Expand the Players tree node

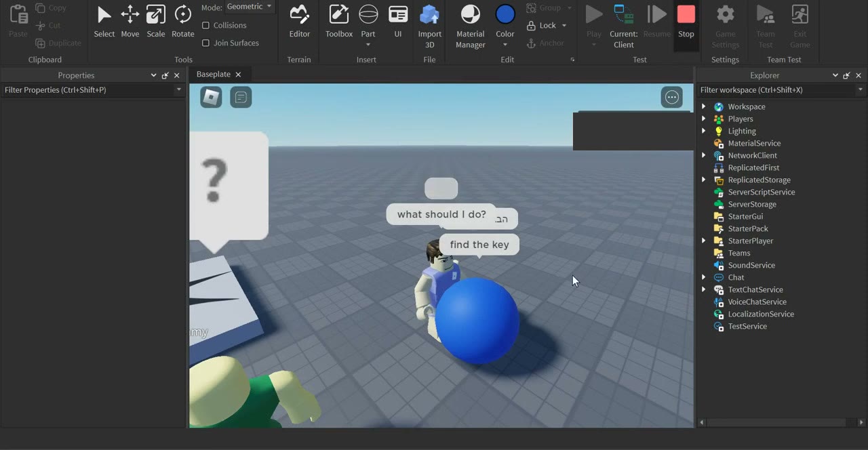704,119
